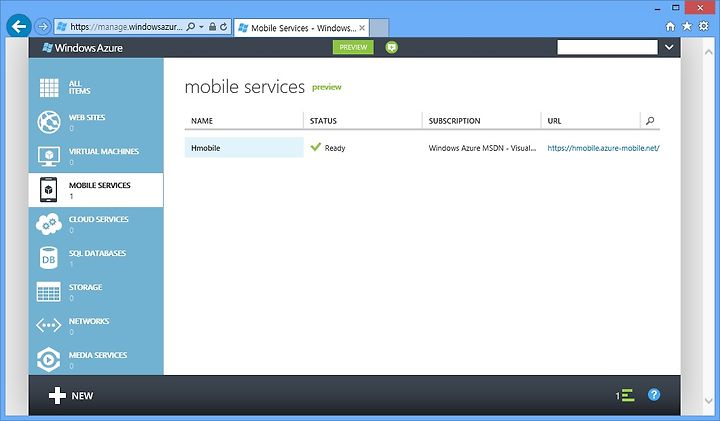Select the VIRTUAL MACHINES sidebar label
Image resolution: width=720 pixels, height=421 pixels.
104,152
